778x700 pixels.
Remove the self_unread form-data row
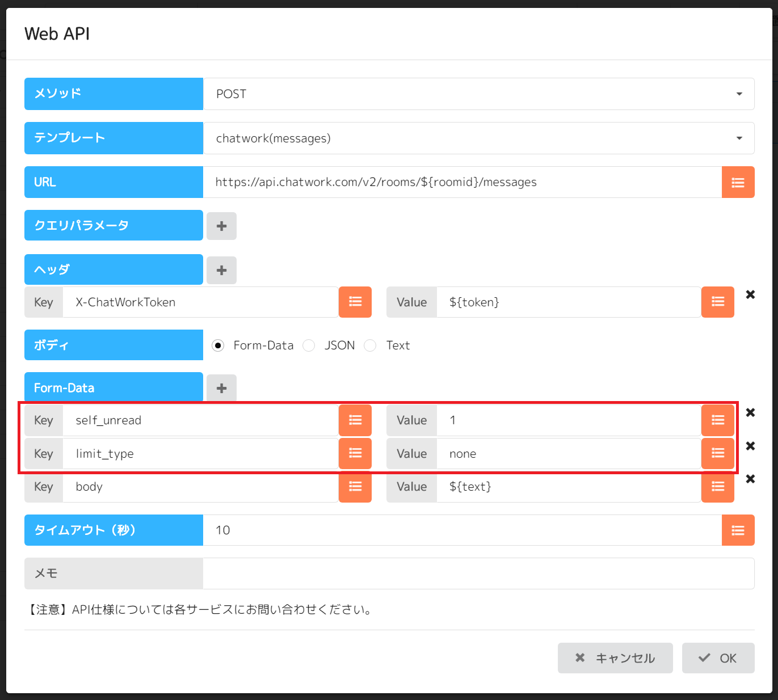pyautogui.click(x=750, y=412)
